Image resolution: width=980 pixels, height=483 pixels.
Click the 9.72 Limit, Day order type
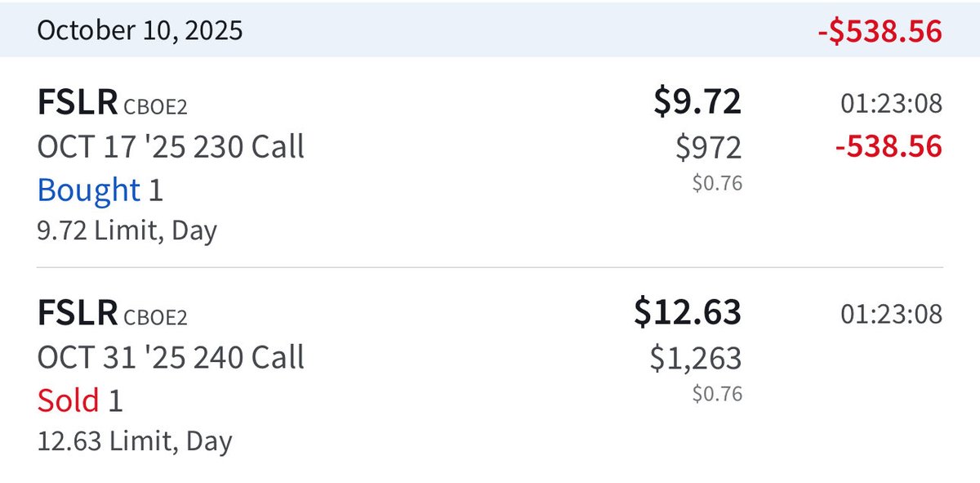(x=127, y=231)
